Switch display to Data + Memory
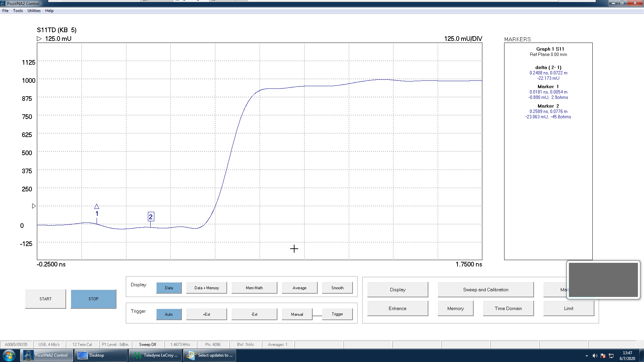The width and height of the screenshot is (644, 362). click(207, 288)
